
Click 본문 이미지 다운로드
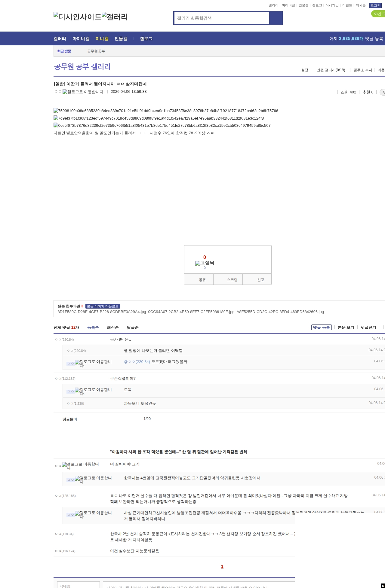pyautogui.click(x=103, y=306)
